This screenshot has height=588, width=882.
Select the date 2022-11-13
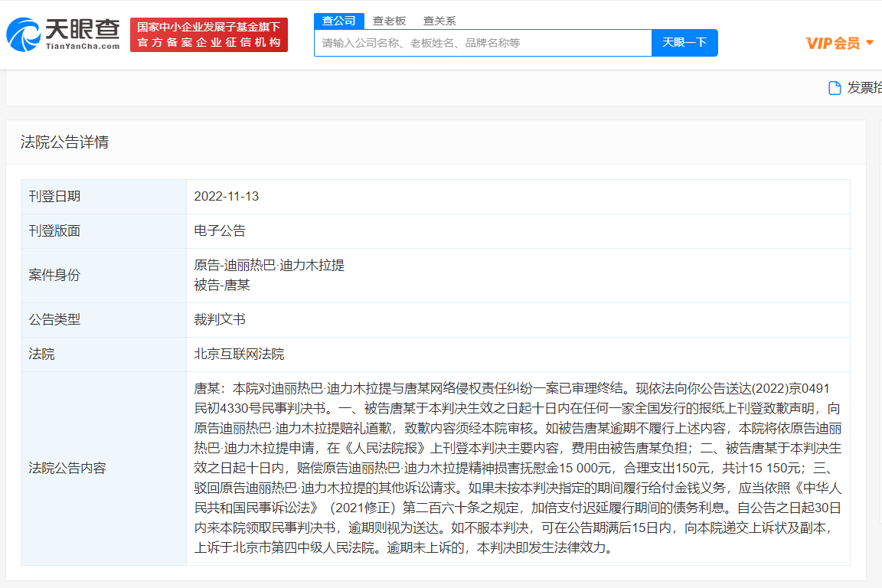[226, 196]
